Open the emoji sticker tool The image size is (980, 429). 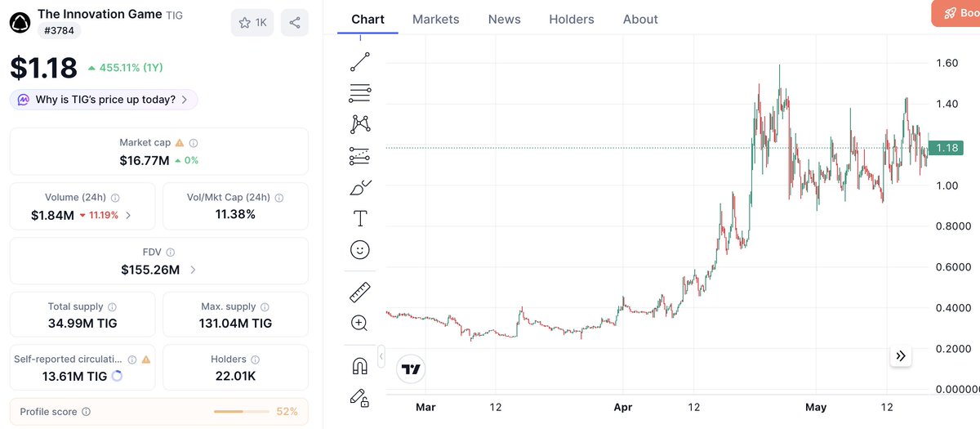(359, 249)
